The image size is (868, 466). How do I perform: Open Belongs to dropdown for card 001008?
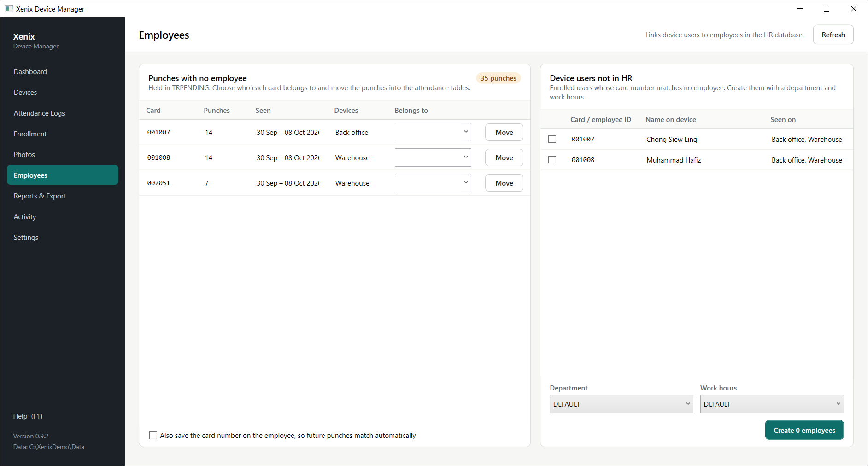pos(433,157)
